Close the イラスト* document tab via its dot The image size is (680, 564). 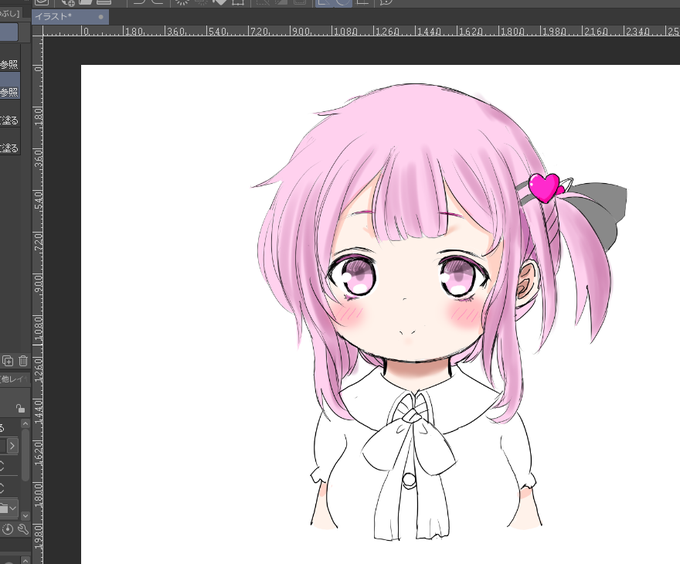pos(101,17)
